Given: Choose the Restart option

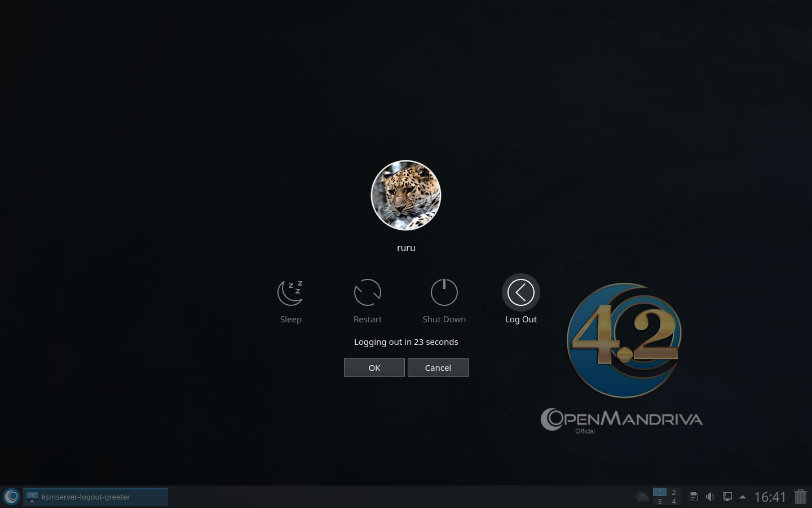Looking at the screenshot, I should click(x=367, y=292).
